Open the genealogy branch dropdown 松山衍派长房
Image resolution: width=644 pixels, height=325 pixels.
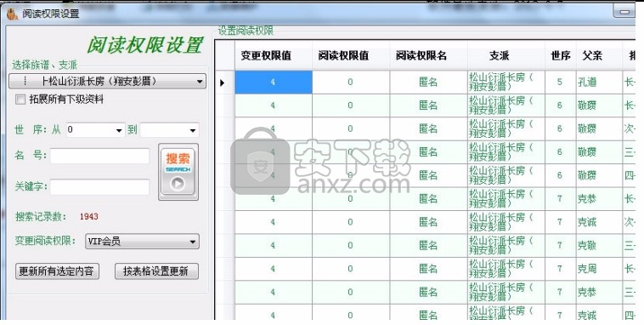point(108,81)
